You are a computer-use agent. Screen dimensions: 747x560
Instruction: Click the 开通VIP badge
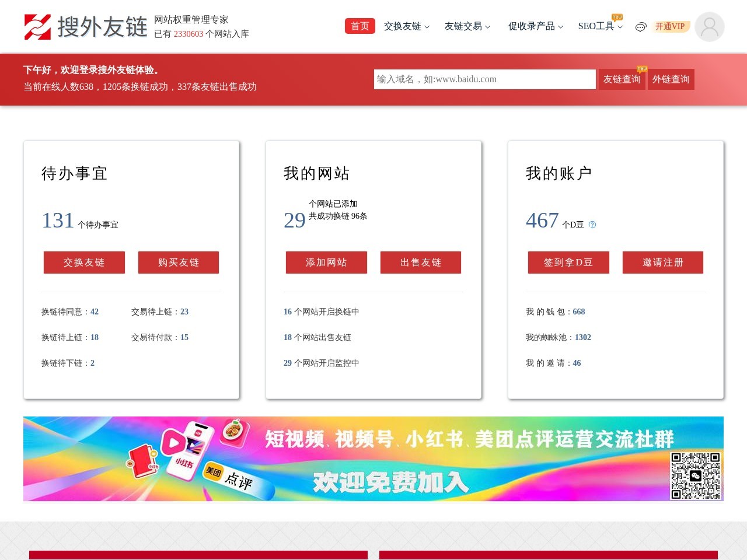coord(669,26)
